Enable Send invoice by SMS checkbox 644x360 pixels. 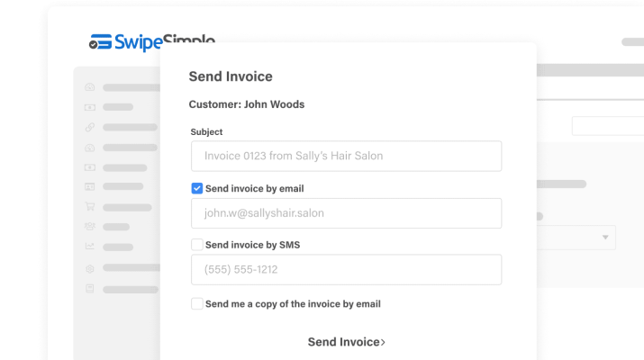[x=197, y=245]
